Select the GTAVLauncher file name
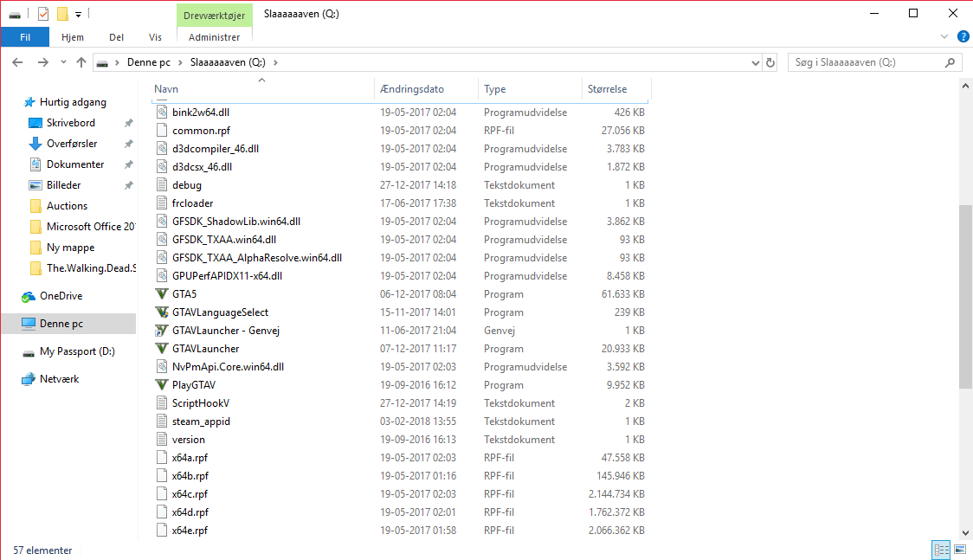The width and height of the screenshot is (973, 560). tap(205, 349)
